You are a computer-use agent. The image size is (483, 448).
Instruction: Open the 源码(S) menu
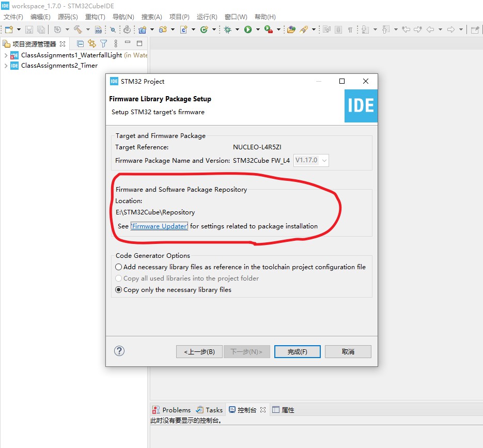point(68,17)
